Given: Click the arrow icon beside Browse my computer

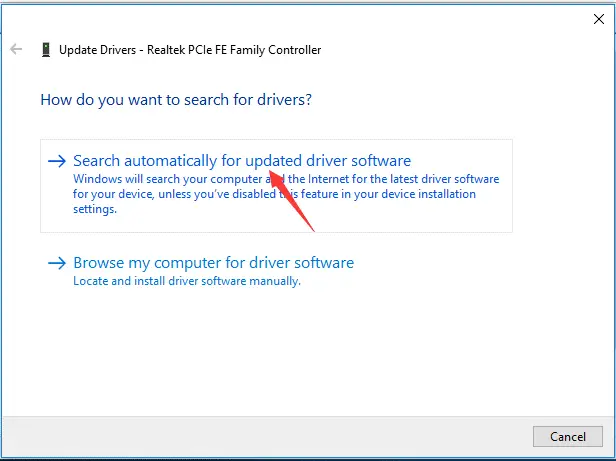Looking at the screenshot, I should pos(57,263).
